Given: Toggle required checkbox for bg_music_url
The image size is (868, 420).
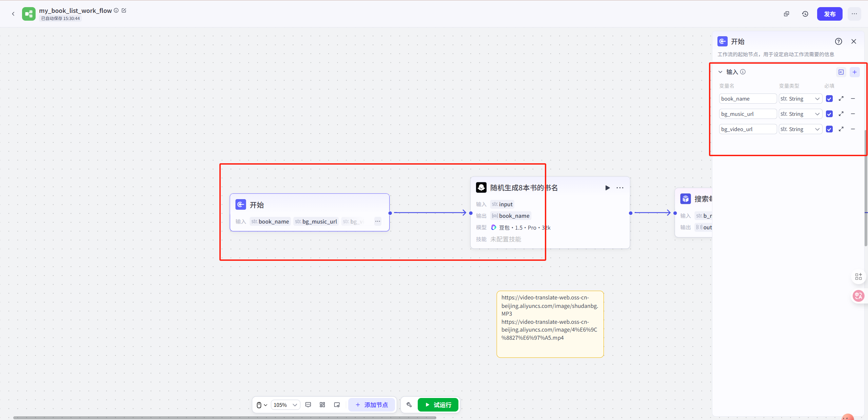Looking at the screenshot, I should click(x=829, y=114).
